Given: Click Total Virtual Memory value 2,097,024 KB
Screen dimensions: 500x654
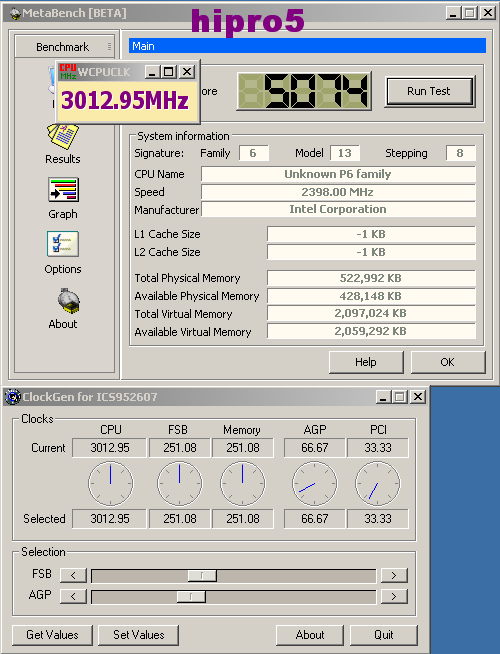Looking at the screenshot, I should pos(371,313).
